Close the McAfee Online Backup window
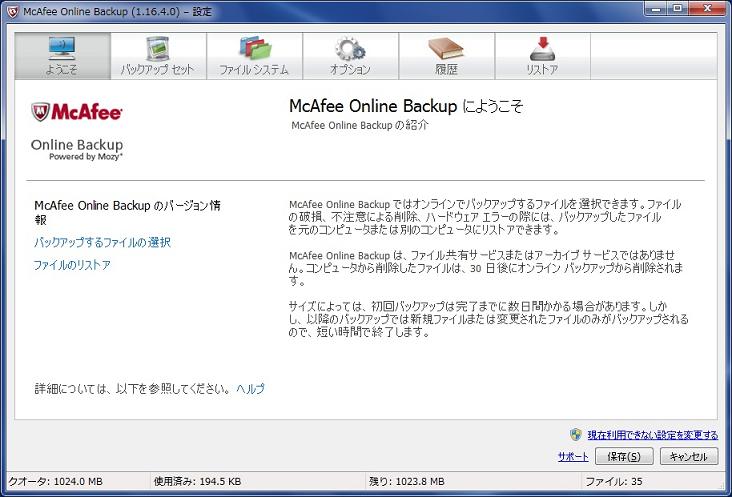The height and width of the screenshot is (497, 732). [707, 9]
